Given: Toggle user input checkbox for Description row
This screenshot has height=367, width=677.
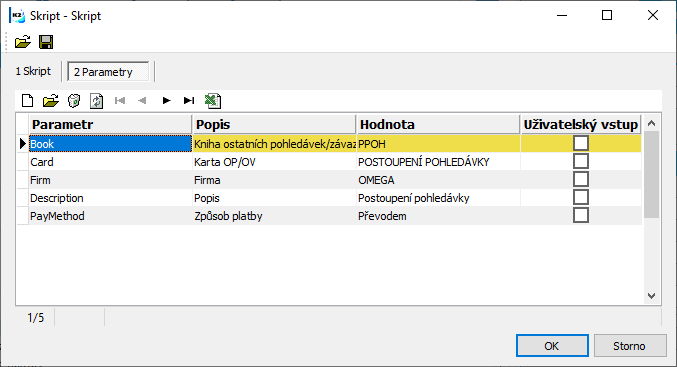Looking at the screenshot, I should (581, 198).
